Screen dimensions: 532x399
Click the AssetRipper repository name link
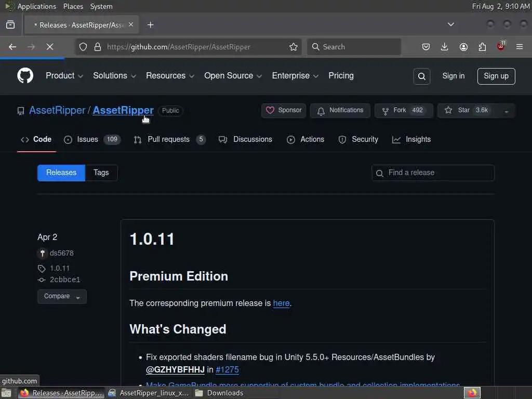click(x=123, y=110)
